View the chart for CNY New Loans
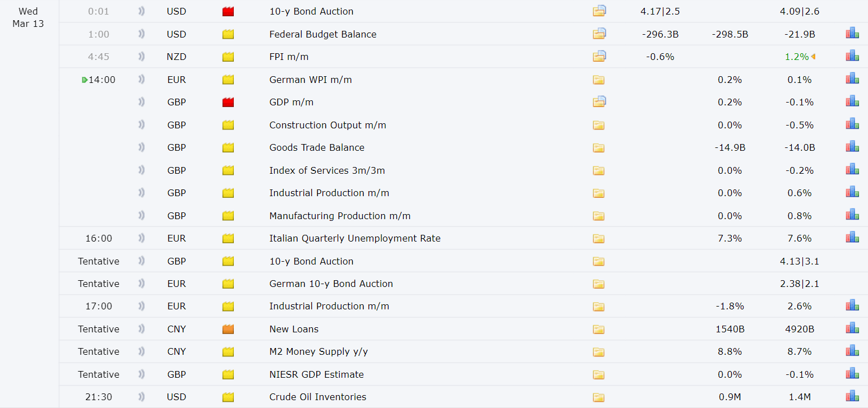 (x=852, y=328)
